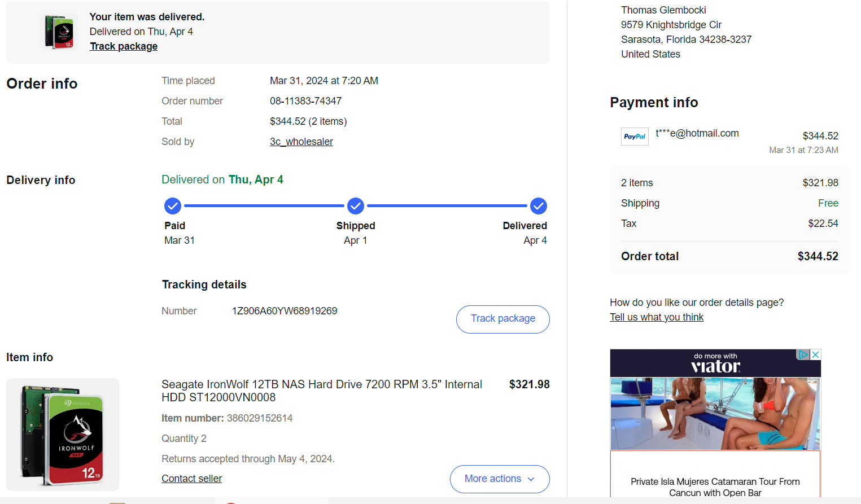Open the Viator catamaran tour ad image

pyautogui.click(x=715, y=414)
